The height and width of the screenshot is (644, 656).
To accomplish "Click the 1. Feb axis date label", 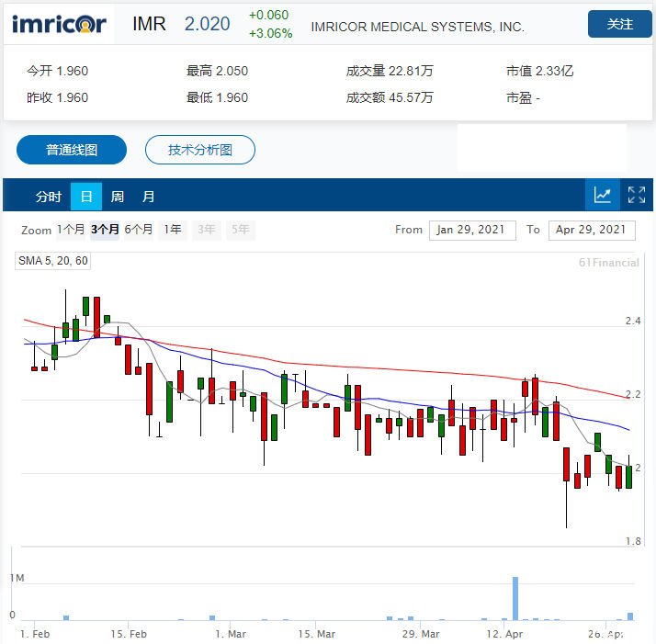I will [x=35, y=634].
